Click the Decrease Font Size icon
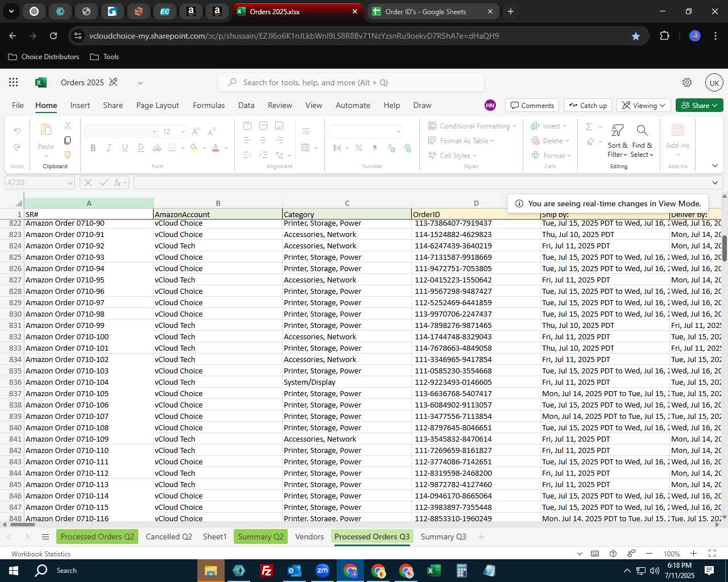728x582 pixels. point(212,132)
